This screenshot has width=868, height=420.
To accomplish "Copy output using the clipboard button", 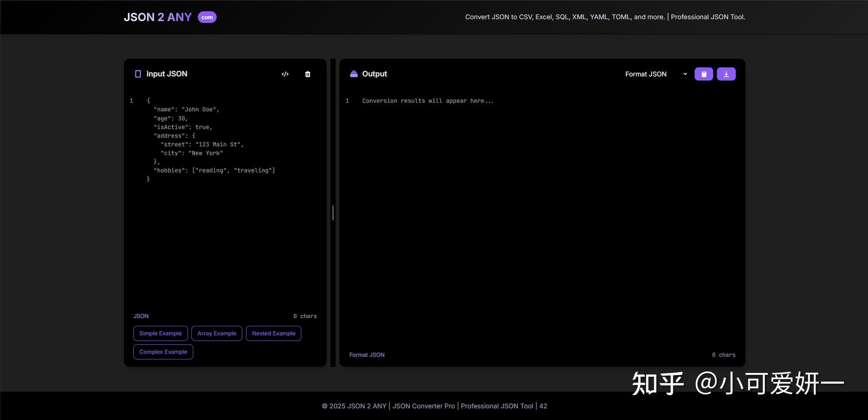I will pos(704,74).
